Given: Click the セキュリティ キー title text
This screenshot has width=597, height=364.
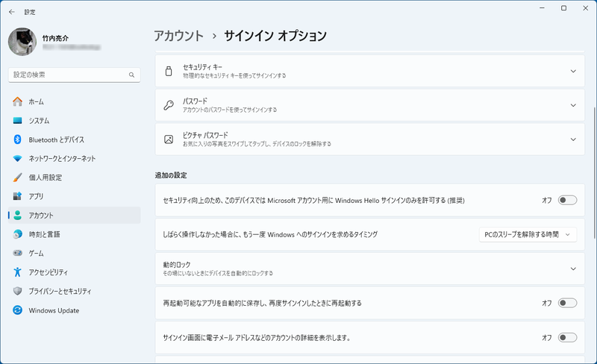Looking at the screenshot, I should [x=202, y=67].
